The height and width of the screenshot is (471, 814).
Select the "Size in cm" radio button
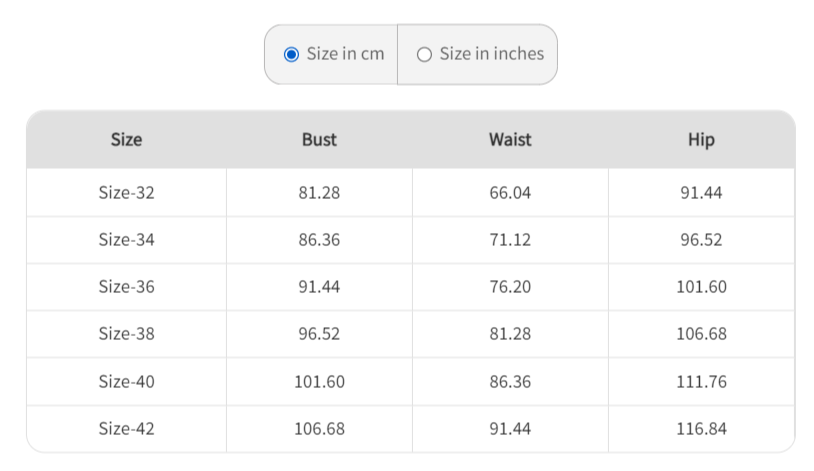(x=292, y=55)
